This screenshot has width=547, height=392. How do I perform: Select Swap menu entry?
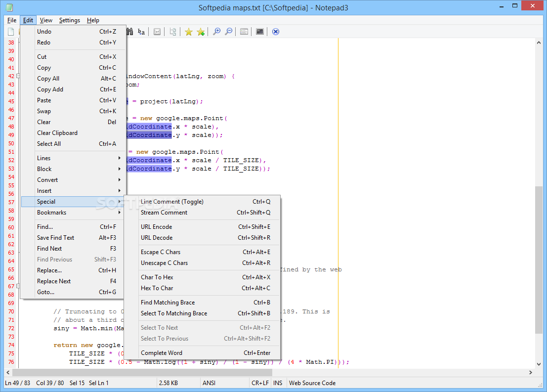coord(73,111)
